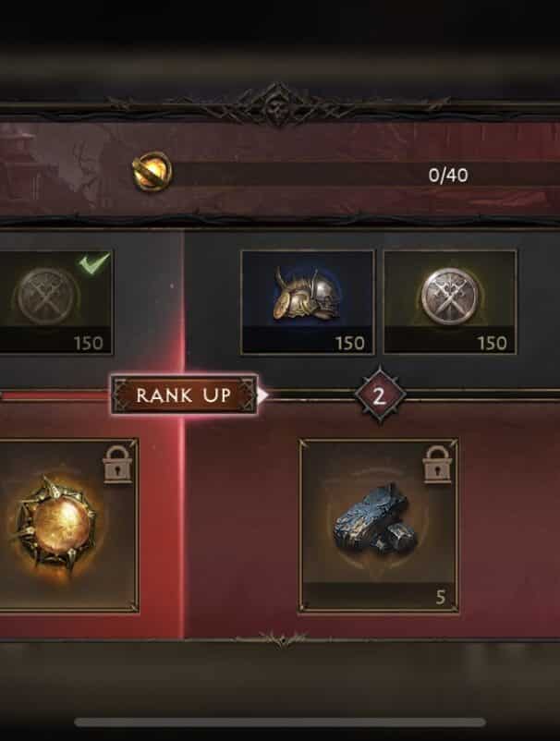Viewport: 560px width, 741px height.
Task: Click the red rank progress line
Action: tap(55, 396)
